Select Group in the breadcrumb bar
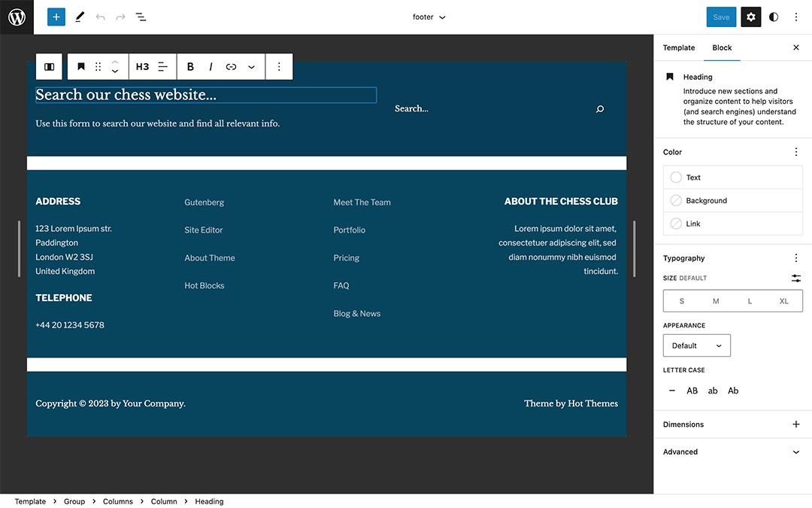This screenshot has height=508, width=812. click(x=74, y=501)
